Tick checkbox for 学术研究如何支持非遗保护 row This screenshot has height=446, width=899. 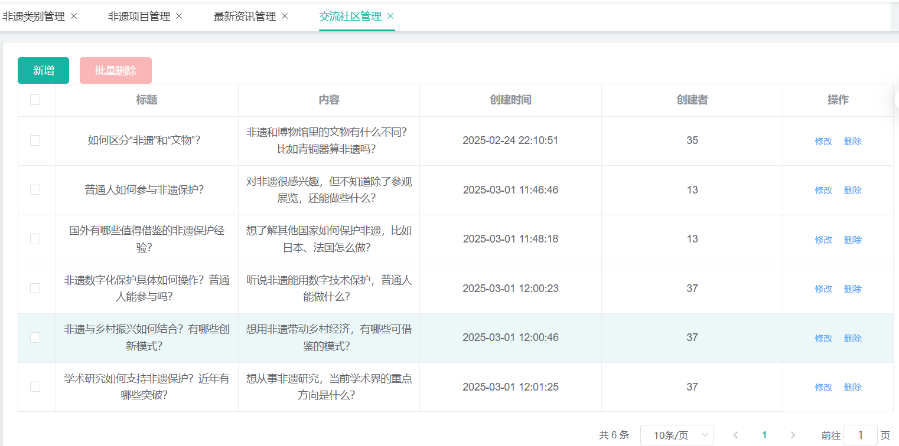pyautogui.click(x=35, y=387)
